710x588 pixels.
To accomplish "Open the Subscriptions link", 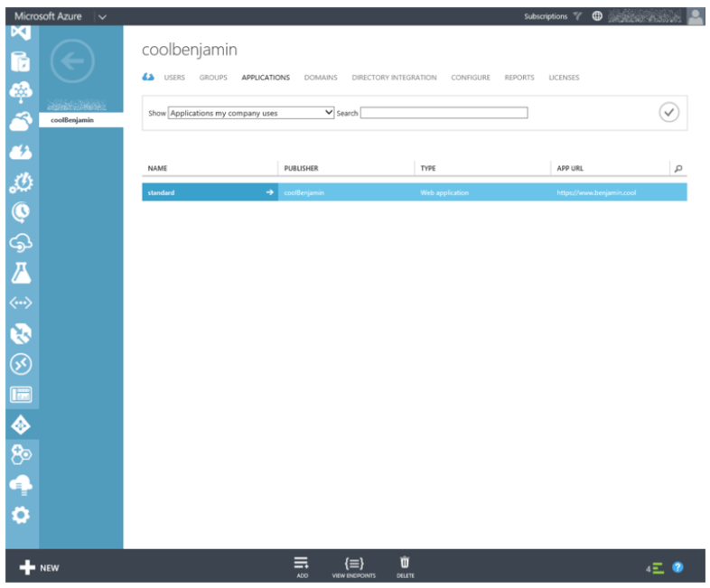I will (x=546, y=16).
